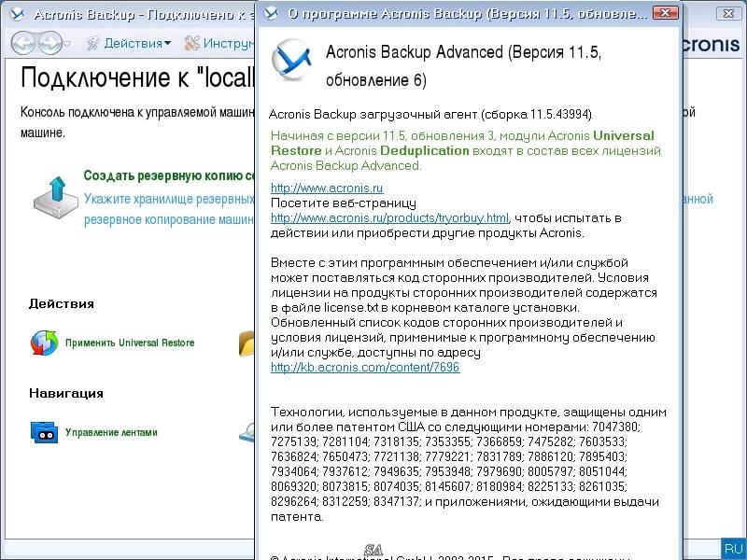747x560 pixels.
Task: Open the http://www.acronis.ru link
Action: [x=327, y=189]
